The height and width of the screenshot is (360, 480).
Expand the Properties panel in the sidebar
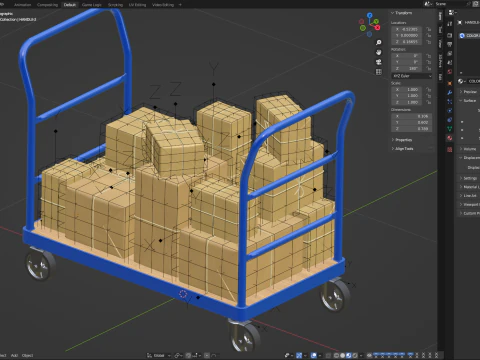click(x=402, y=140)
